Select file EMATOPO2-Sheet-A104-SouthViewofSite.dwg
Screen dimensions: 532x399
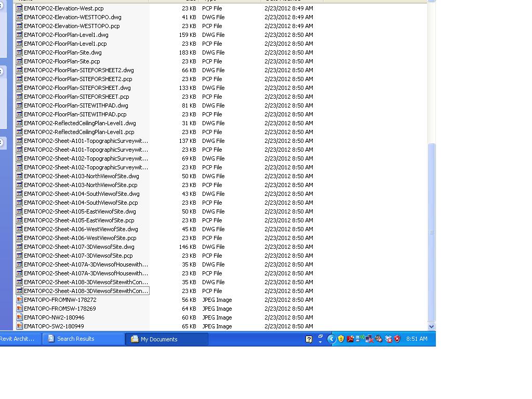[82, 193]
